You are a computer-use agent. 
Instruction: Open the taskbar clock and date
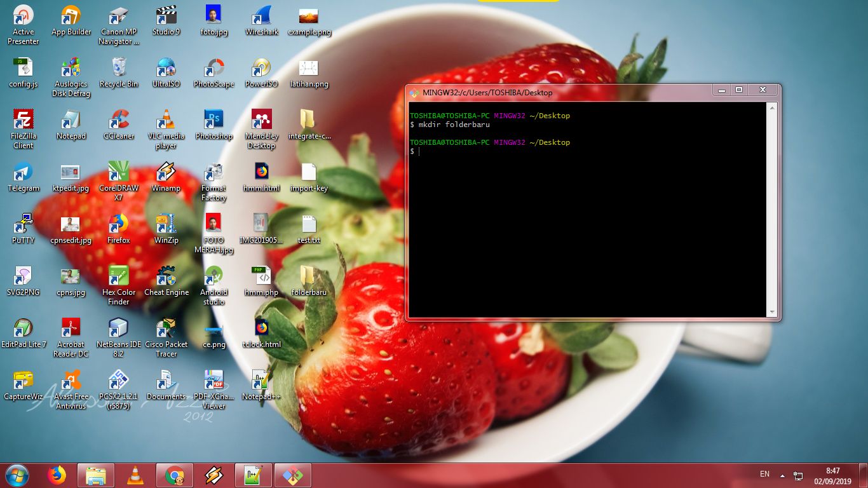(833, 476)
